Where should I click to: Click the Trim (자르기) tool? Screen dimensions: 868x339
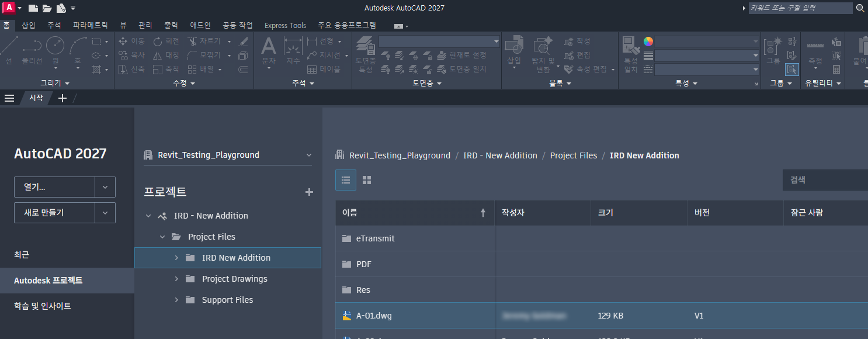[x=205, y=41]
